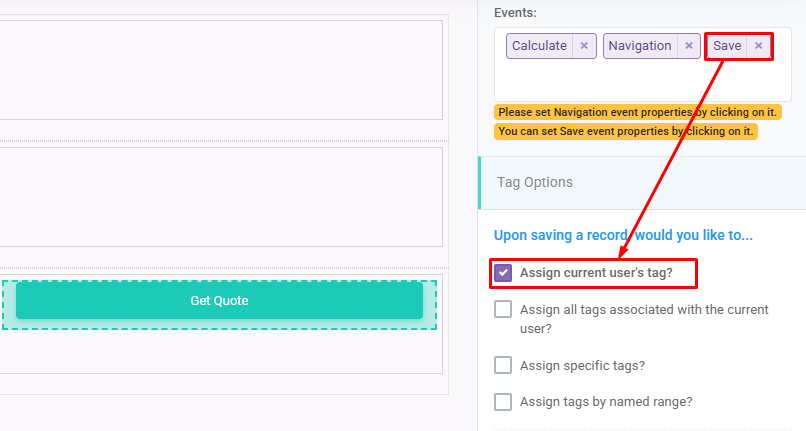
Task: Remove the Navigation event using its x
Action: [x=689, y=46]
